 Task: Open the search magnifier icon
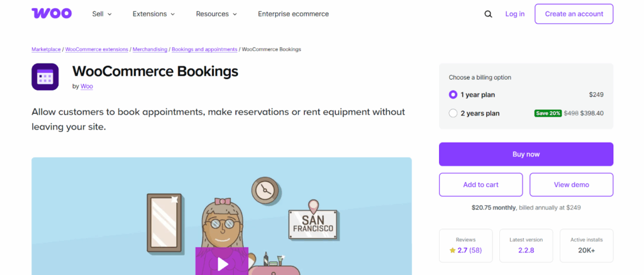(488, 14)
